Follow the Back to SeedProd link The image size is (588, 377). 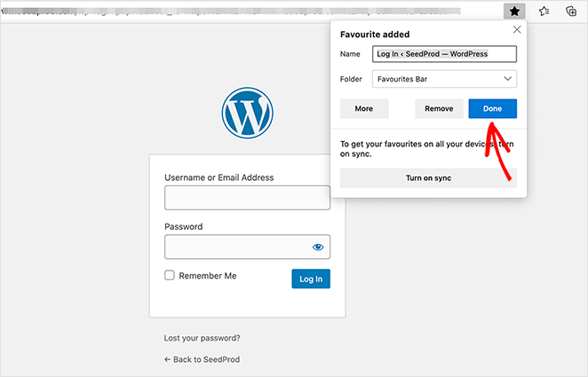pos(202,359)
